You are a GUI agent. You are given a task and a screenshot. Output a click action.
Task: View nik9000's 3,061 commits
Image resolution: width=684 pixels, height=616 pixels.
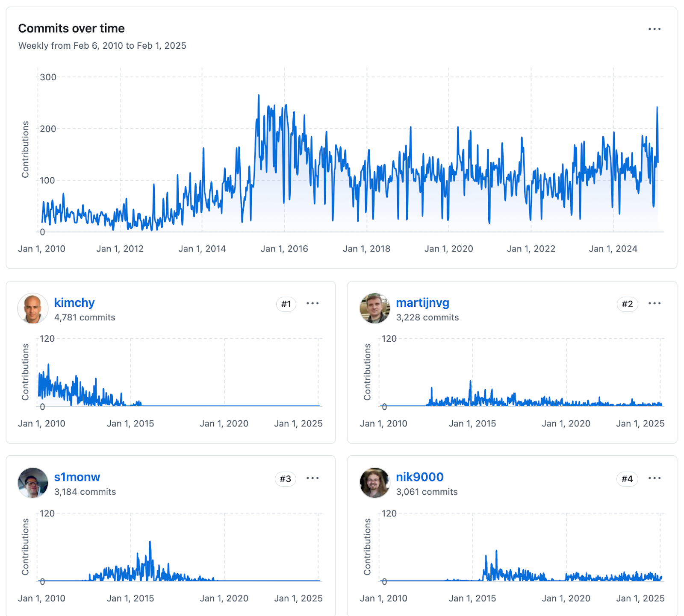pyautogui.click(x=427, y=492)
